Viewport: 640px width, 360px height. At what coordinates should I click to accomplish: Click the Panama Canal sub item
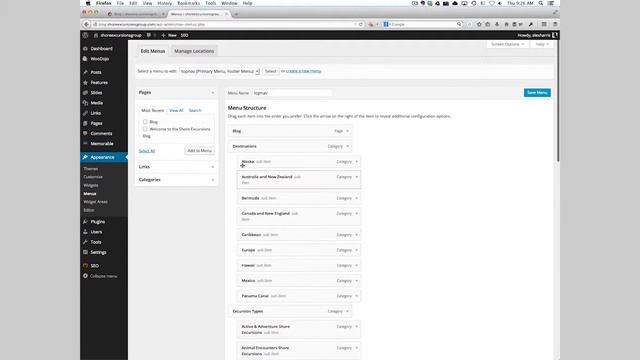pyautogui.click(x=298, y=296)
